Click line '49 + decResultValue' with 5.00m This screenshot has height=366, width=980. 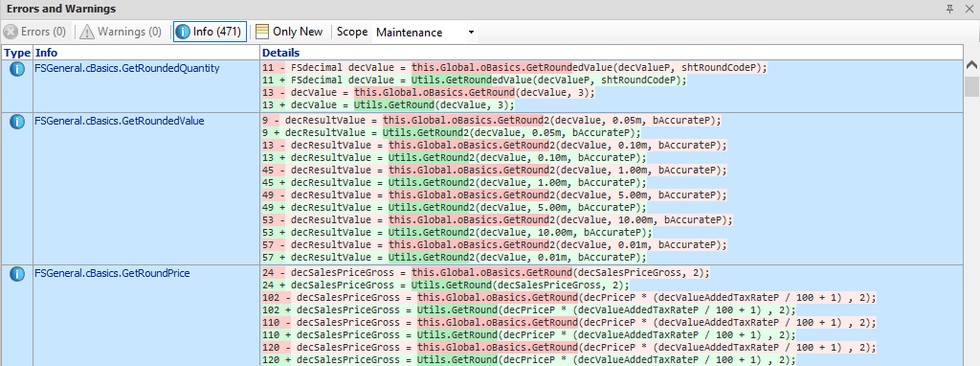[455, 208]
